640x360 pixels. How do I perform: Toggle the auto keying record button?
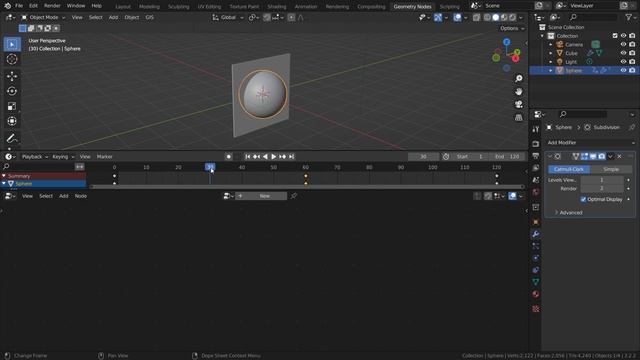[x=229, y=157]
